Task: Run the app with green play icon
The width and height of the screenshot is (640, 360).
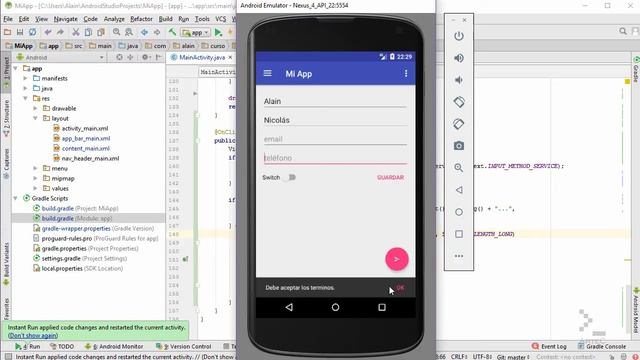Action: pyautogui.click(x=218, y=32)
